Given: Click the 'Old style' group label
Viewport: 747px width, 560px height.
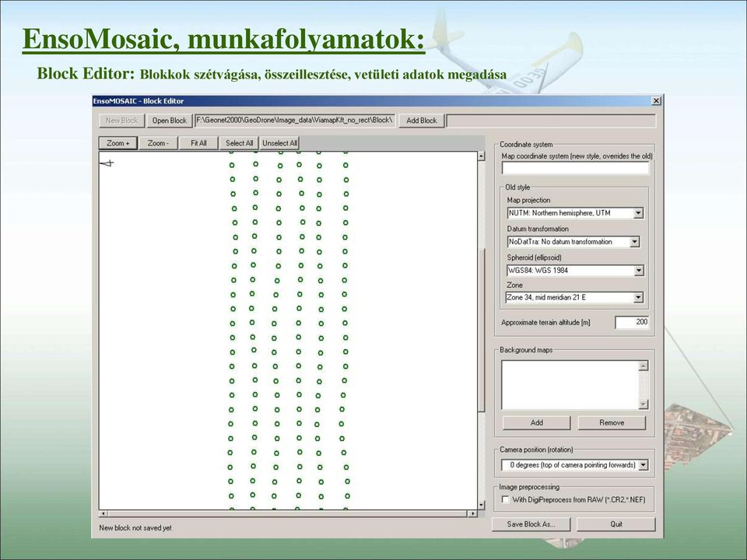Looking at the screenshot, I should [x=517, y=187].
